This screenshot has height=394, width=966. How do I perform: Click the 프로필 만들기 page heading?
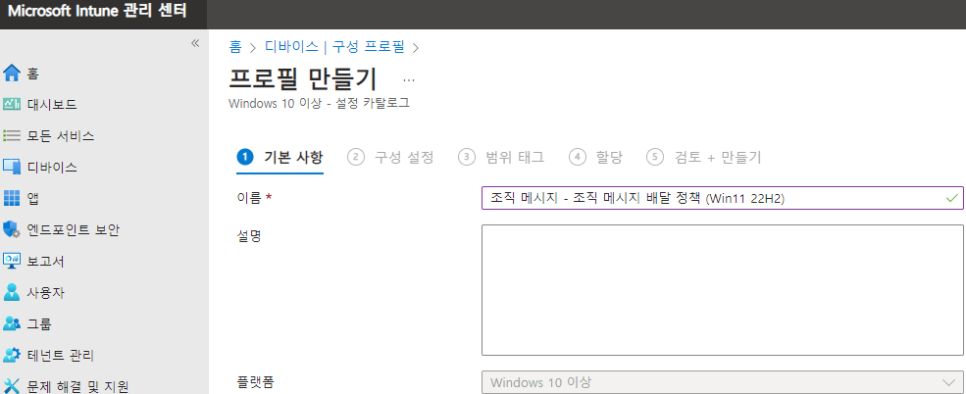pos(303,79)
